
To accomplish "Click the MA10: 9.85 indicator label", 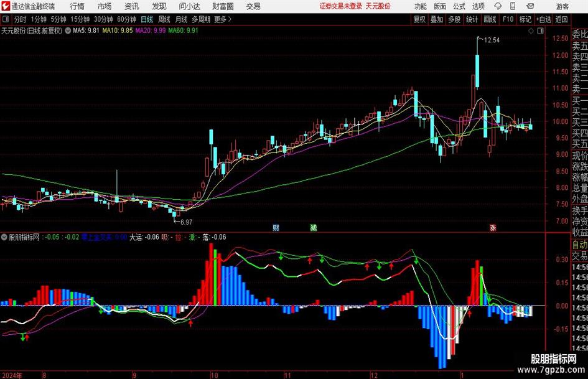I will click(x=118, y=30).
